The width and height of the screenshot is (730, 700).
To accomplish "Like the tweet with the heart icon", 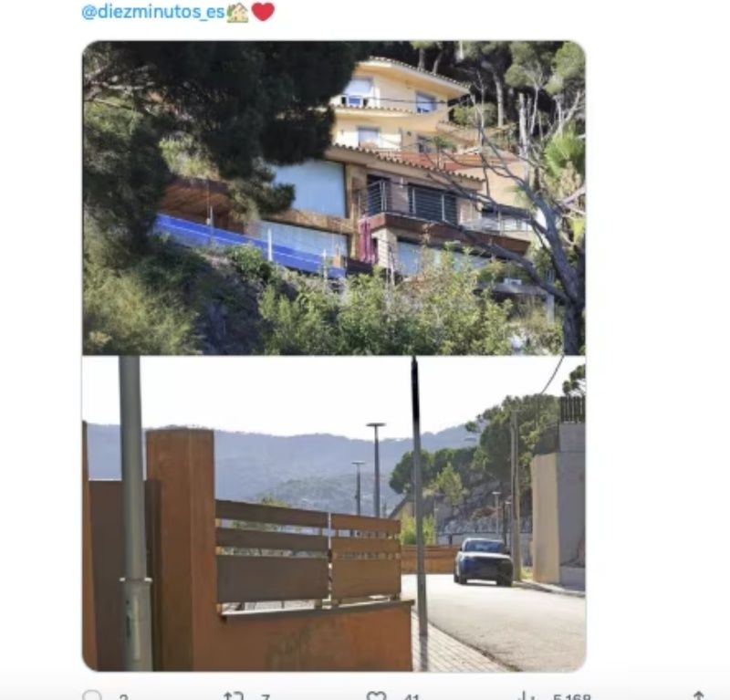I will [x=376, y=695].
